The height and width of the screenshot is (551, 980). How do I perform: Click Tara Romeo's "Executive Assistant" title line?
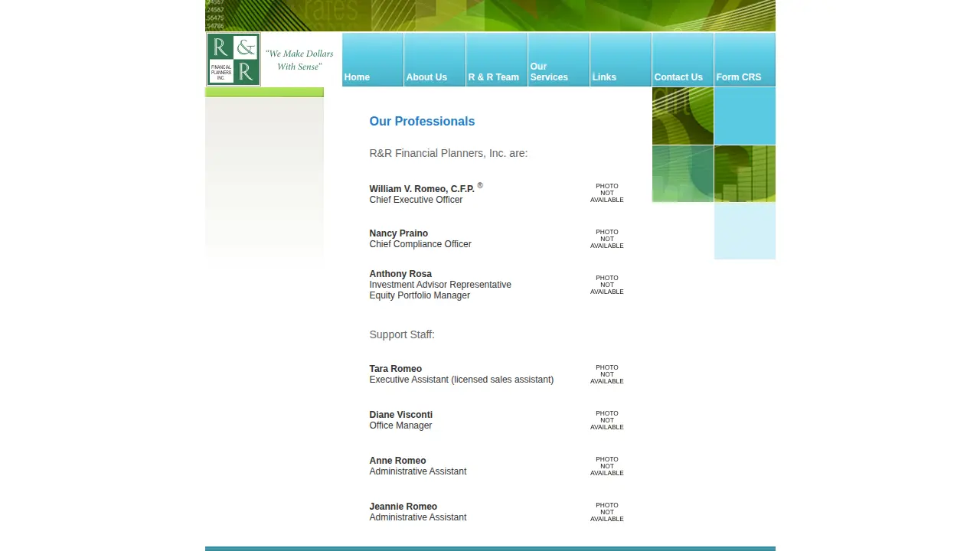click(x=462, y=380)
